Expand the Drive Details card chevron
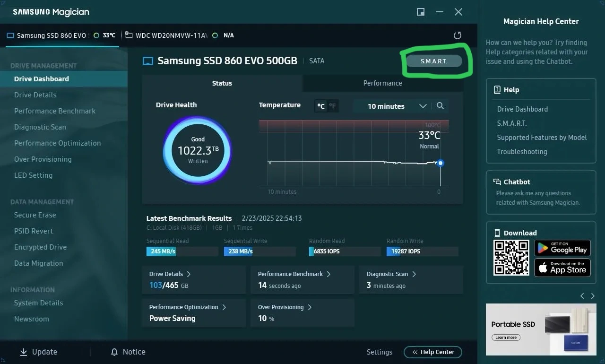The width and height of the screenshot is (605, 364). tap(189, 274)
